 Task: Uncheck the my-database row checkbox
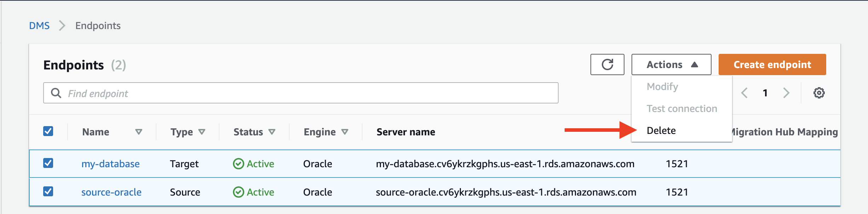48,163
